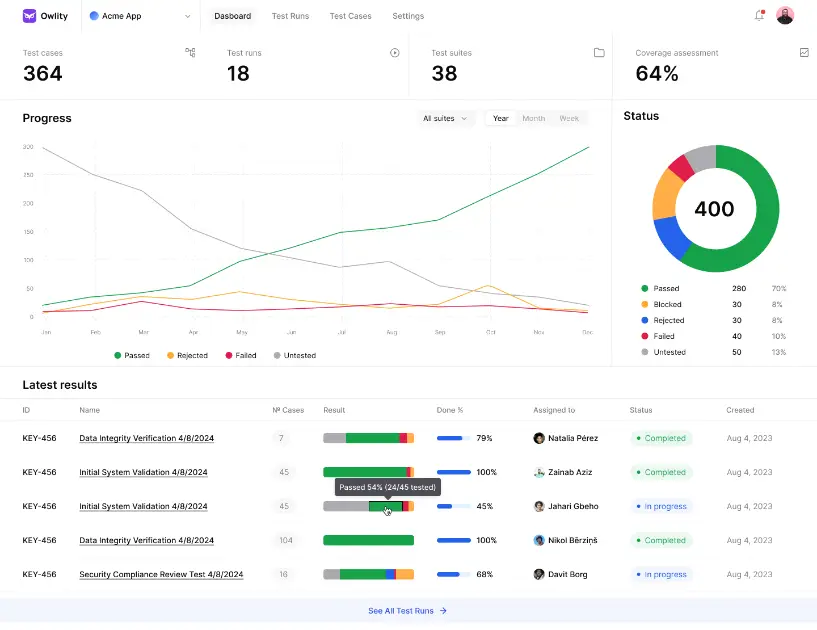Open the Settings menu item
Screen dimensions: 817x630
[408, 16]
